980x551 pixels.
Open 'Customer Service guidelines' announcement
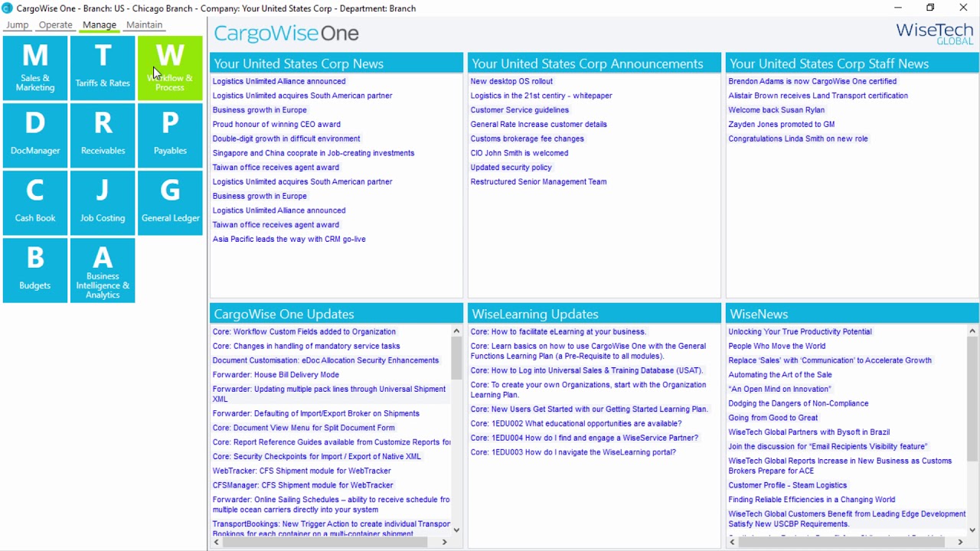[520, 109]
